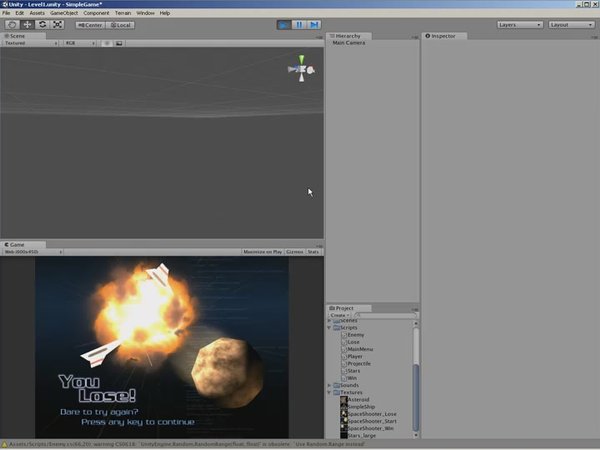Screen dimensions: 600x450
Task: Select the Hand tool in toolbar
Action: pos(12,24)
